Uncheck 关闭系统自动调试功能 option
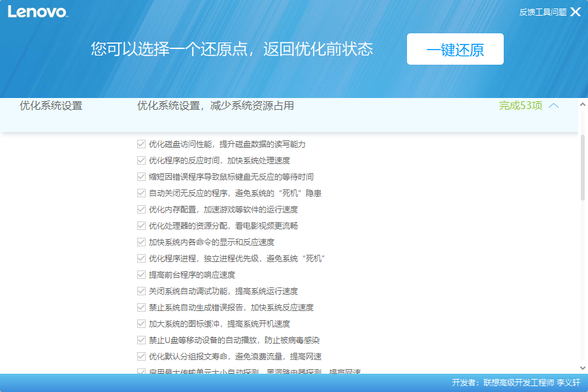Screen dimensions: 588x392 140,291
